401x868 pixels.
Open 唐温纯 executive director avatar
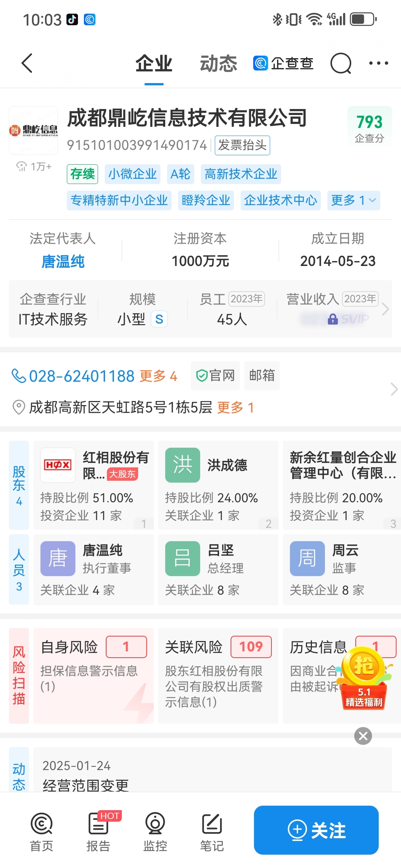(58, 558)
